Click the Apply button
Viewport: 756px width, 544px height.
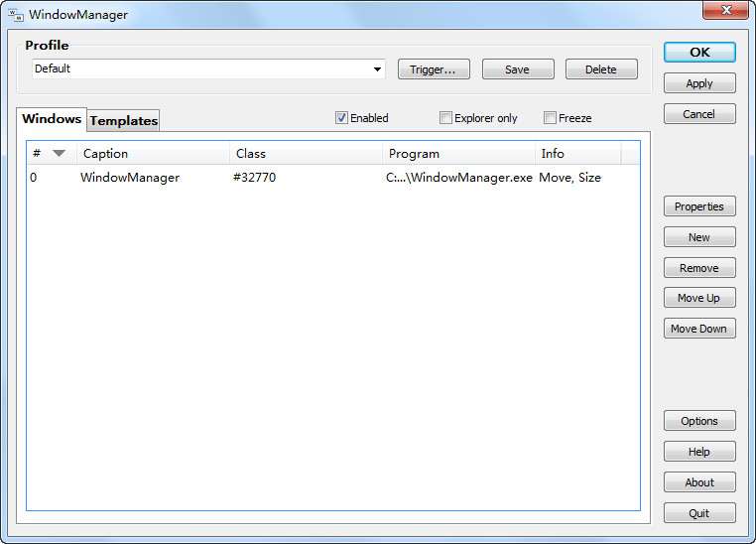(699, 83)
